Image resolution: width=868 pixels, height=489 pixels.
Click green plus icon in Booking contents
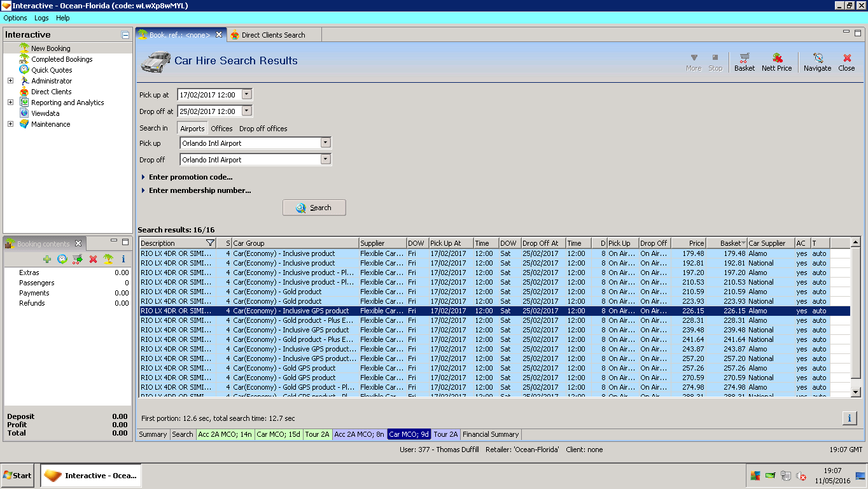pos(47,259)
